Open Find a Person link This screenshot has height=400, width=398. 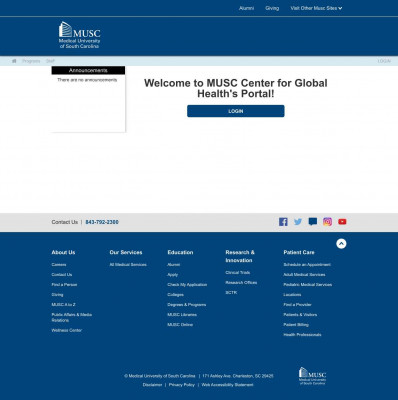pos(64,285)
